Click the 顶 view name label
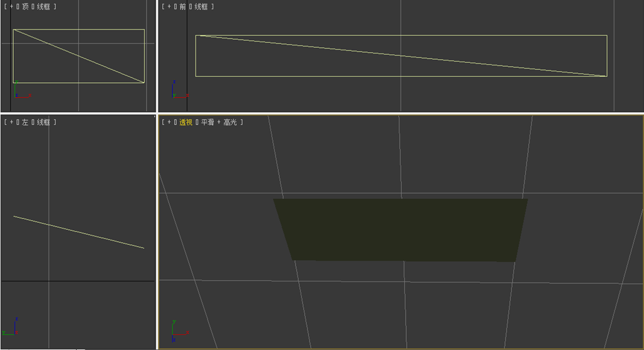 point(25,6)
